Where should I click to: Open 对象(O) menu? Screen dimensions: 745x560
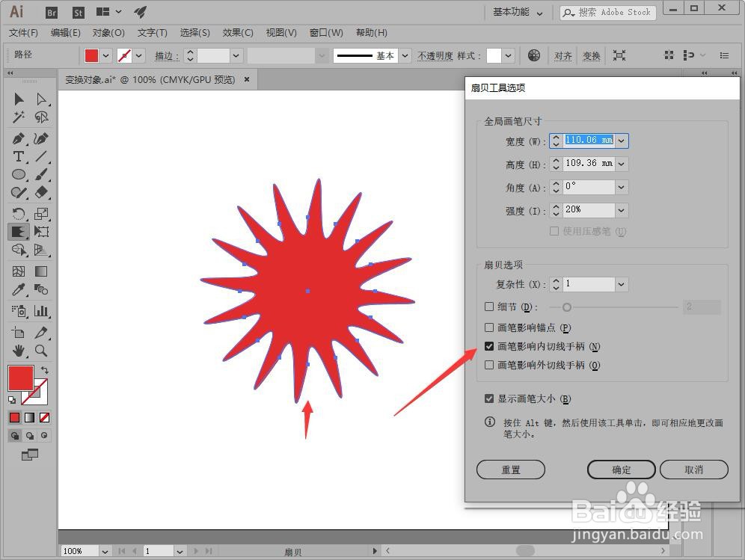(x=108, y=33)
